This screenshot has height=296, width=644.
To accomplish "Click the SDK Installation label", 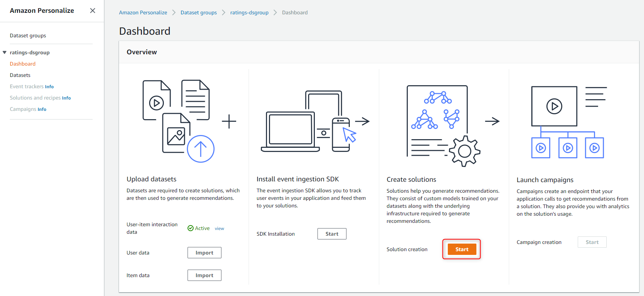I will 276,234.
